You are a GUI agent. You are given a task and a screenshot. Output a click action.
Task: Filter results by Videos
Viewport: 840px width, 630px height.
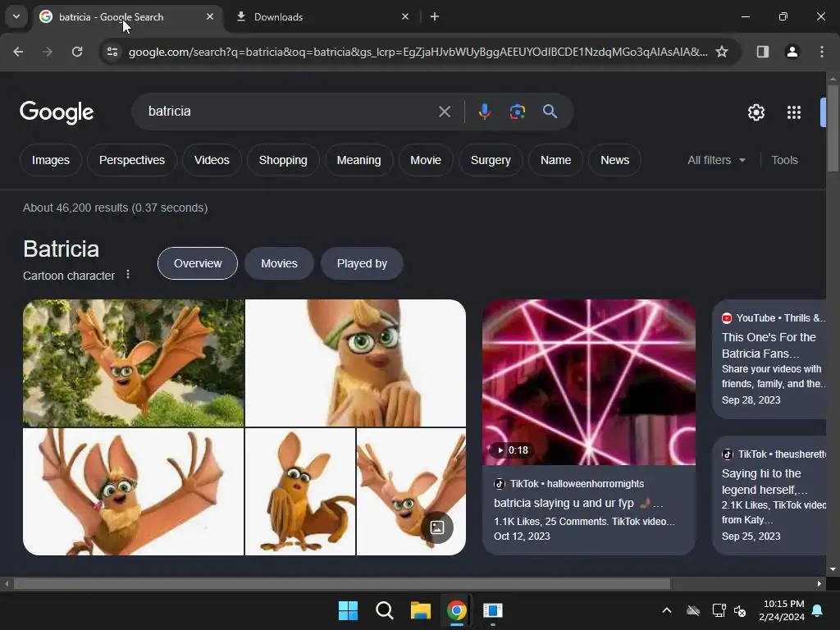tap(212, 160)
